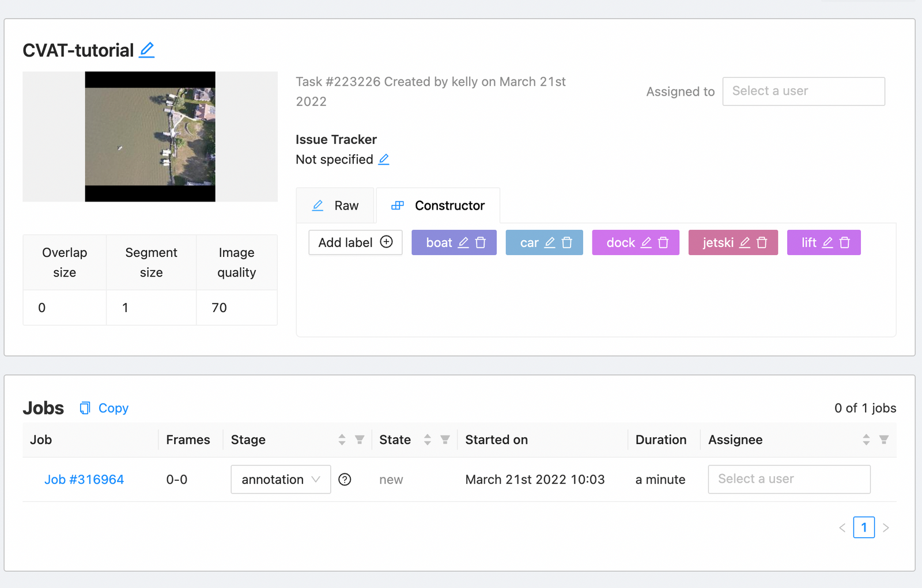922x588 pixels.
Task: Click the Add label button
Action: [x=354, y=242]
